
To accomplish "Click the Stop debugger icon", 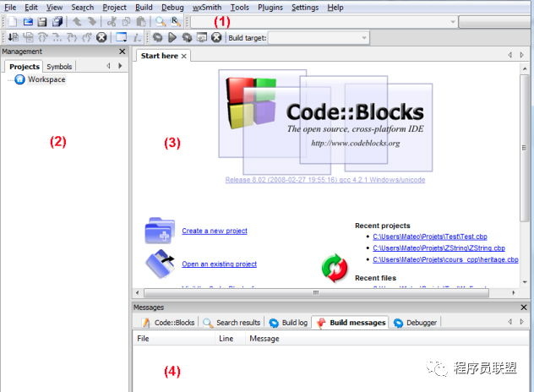I will [x=101, y=37].
